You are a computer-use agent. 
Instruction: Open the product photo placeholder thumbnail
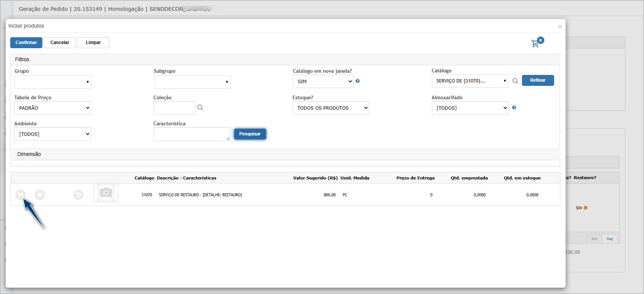(106, 193)
